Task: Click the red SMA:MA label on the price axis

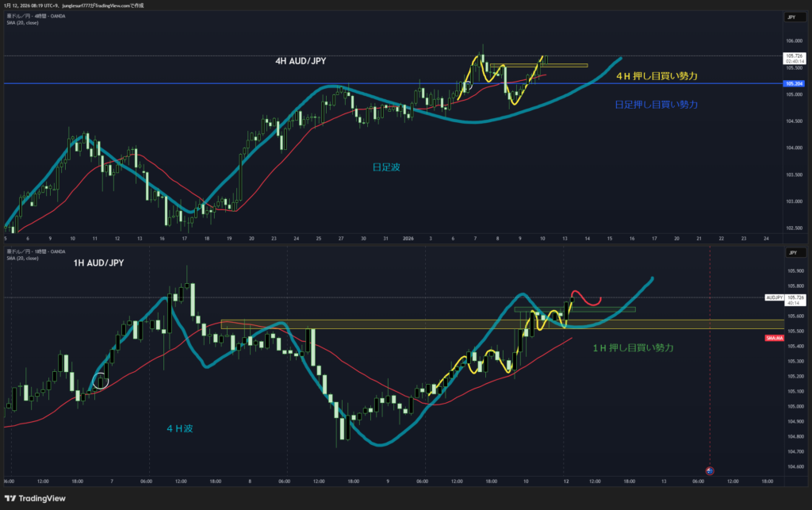Action: click(775, 338)
